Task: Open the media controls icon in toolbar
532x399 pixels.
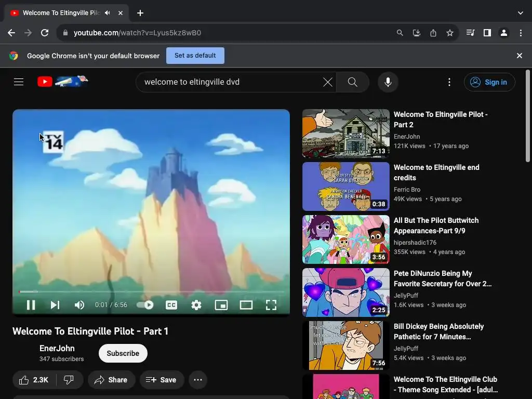Action: tap(470, 33)
